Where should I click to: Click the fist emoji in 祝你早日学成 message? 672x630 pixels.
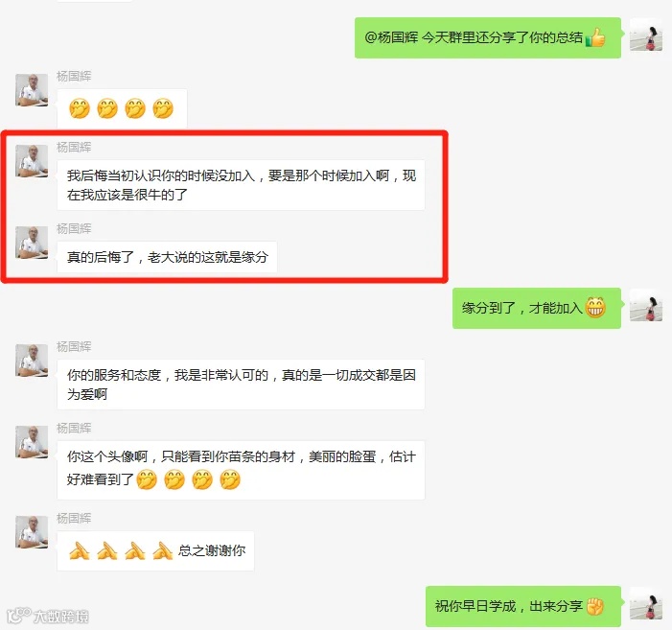595,606
